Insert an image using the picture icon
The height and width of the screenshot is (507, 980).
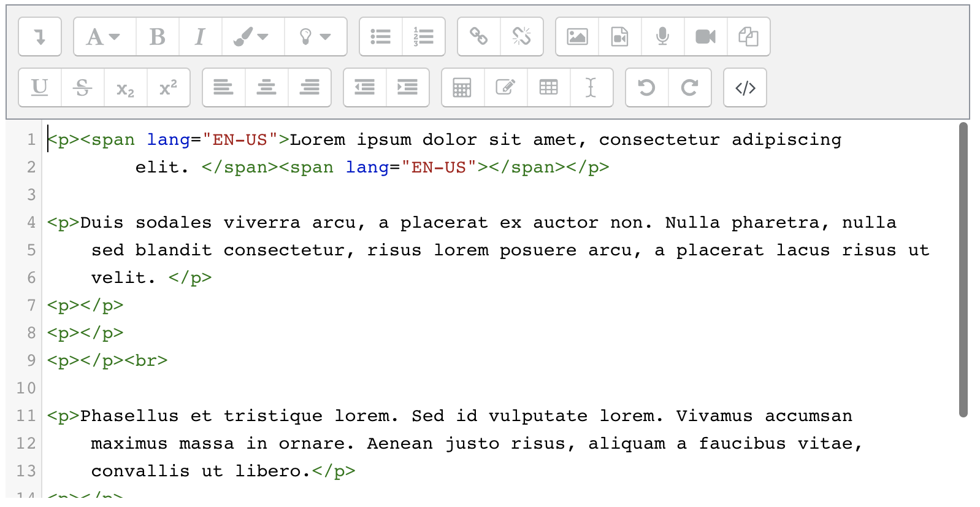click(x=577, y=37)
